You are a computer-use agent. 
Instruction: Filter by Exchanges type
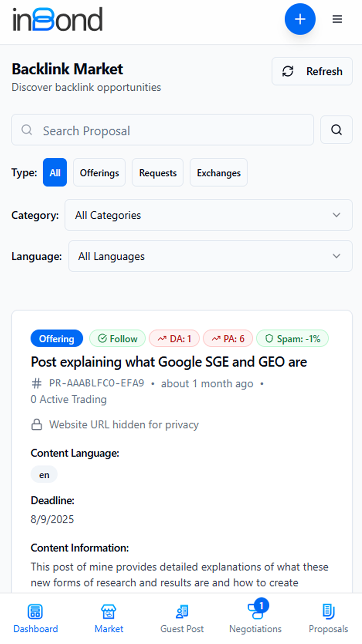pos(219,172)
